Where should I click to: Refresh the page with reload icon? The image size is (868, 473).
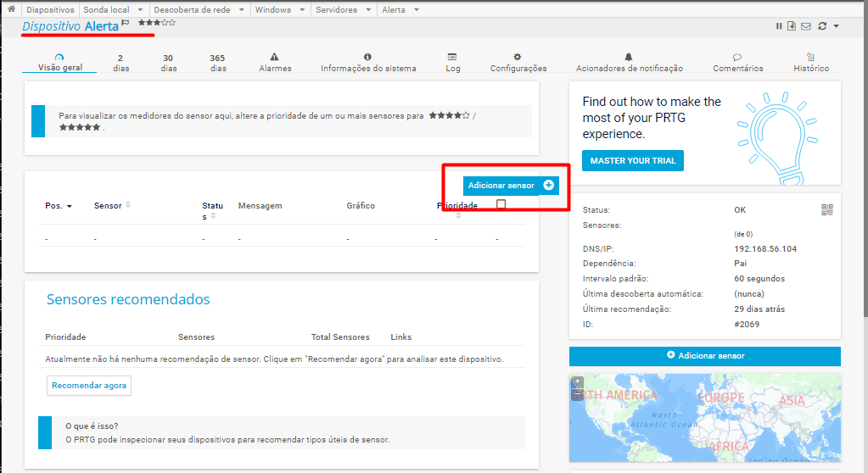(822, 26)
